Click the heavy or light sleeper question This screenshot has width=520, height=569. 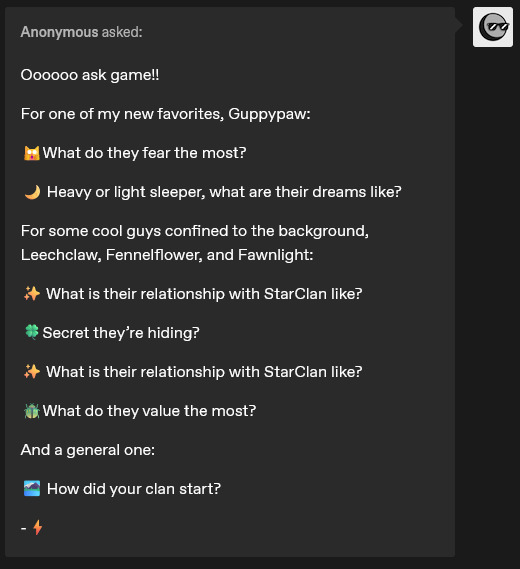pyautogui.click(x=224, y=192)
